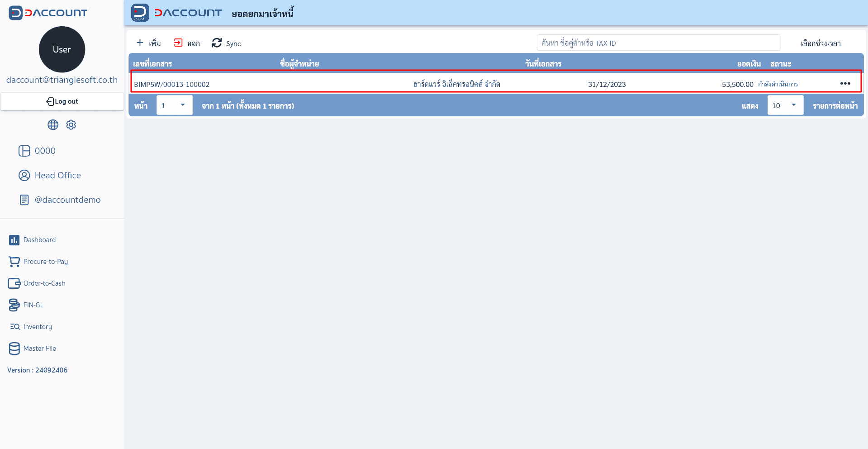Click the Sync label
868x449 pixels.
pos(233,44)
